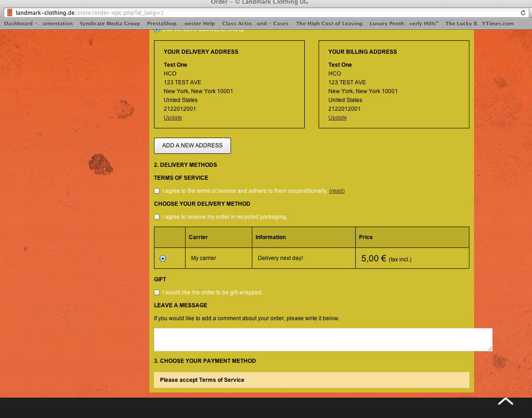The width and height of the screenshot is (532, 418).
Task: Click '3. Choose Your Payment Method' heading
Action: coord(205,361)
